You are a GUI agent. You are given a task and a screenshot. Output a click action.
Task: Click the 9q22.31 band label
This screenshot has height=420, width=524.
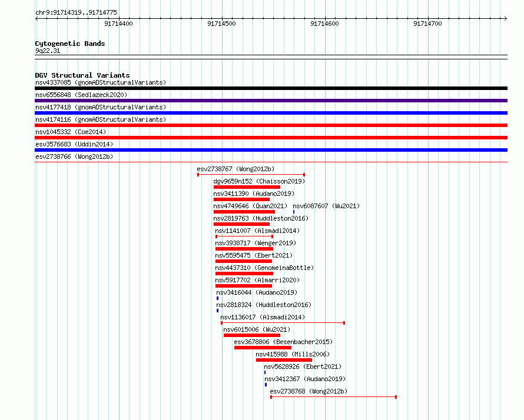[x=48, y=51]
